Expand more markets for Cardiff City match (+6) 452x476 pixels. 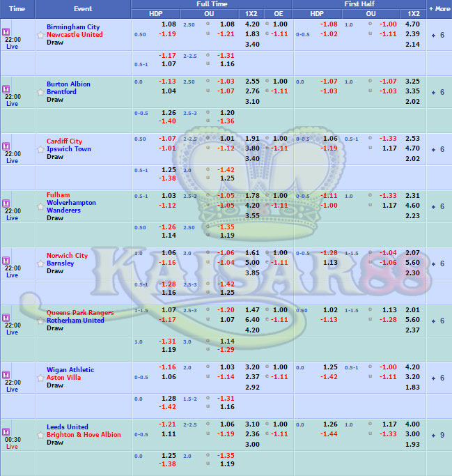(438, 149)
